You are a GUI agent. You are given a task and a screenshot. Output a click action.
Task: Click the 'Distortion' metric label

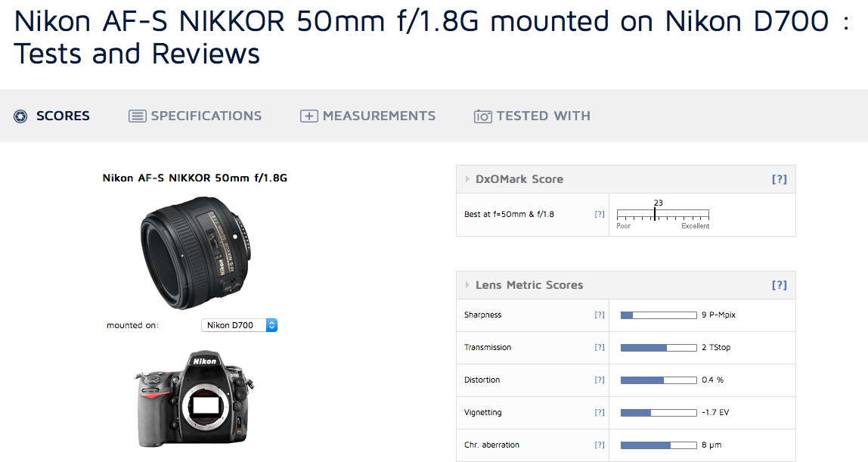tap(482, 380)
